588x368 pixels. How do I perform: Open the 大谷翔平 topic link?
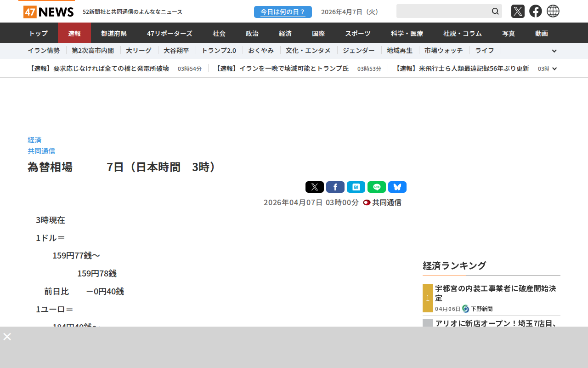point(176,51)
